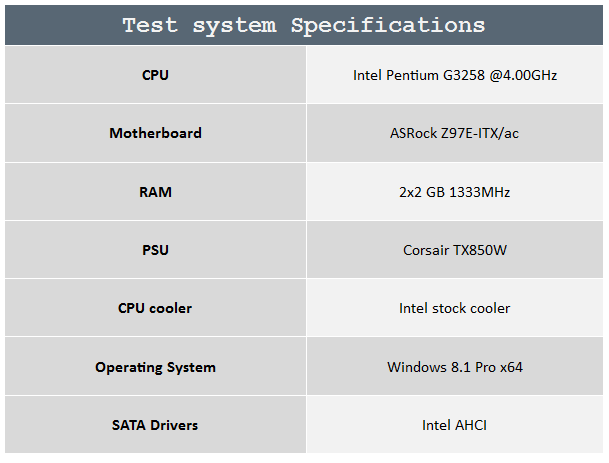The height and width of the screenshot is (463, 609).
Task: Click the ASRock Z97E-ITX/ac value
Action: (454, 133)
